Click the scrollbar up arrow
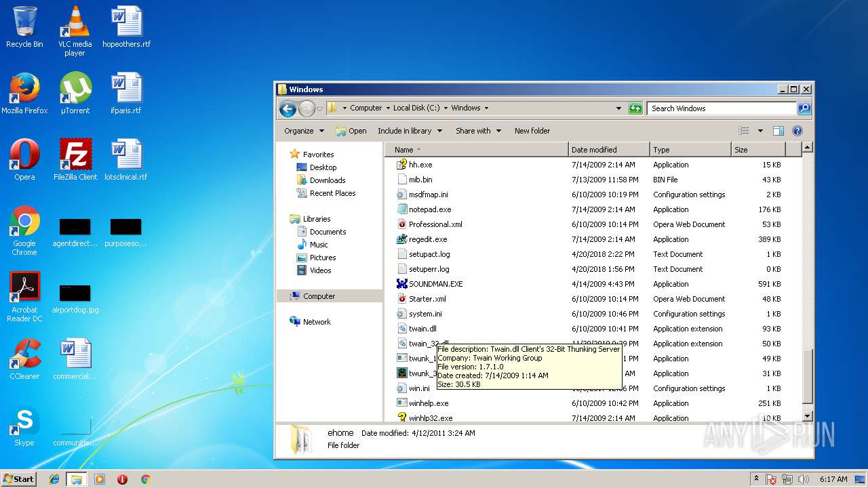868x488 pixels. point(807,148)
